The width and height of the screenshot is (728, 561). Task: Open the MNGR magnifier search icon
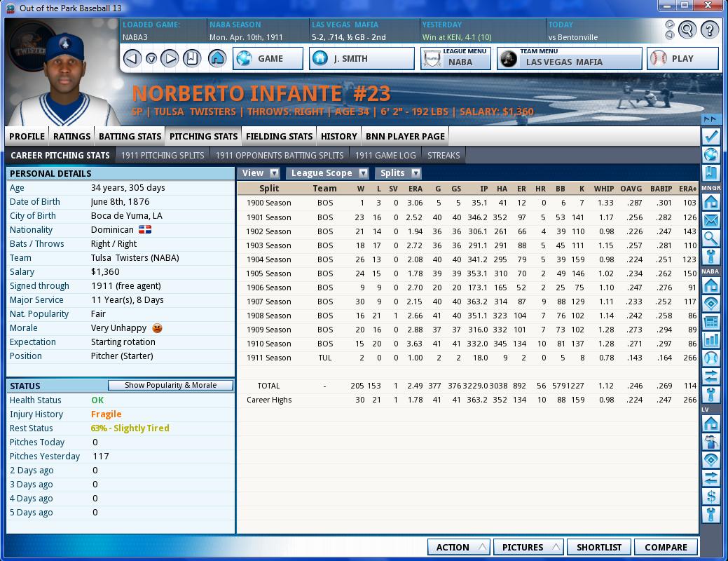tap(710, 238)
